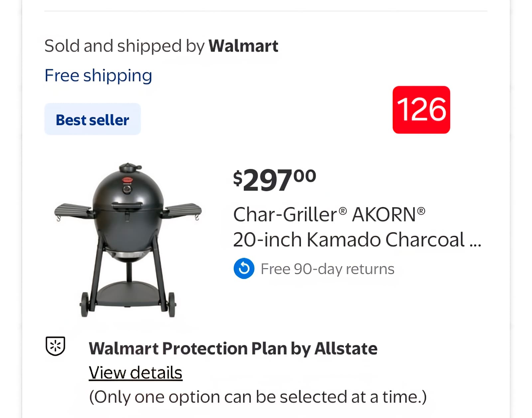This screenshot has height=418, width=532.
Task: Click the $297.00 price
Action: 274,180
